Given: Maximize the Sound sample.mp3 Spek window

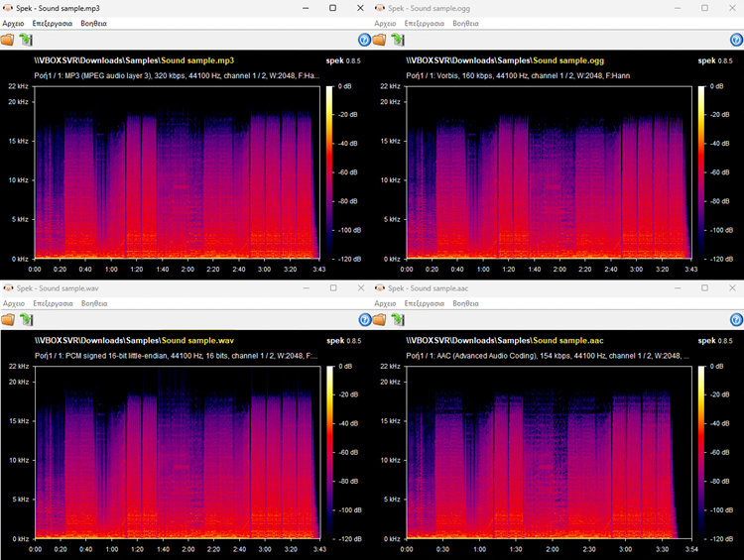Looking at the screenshot, I should 332,8.
